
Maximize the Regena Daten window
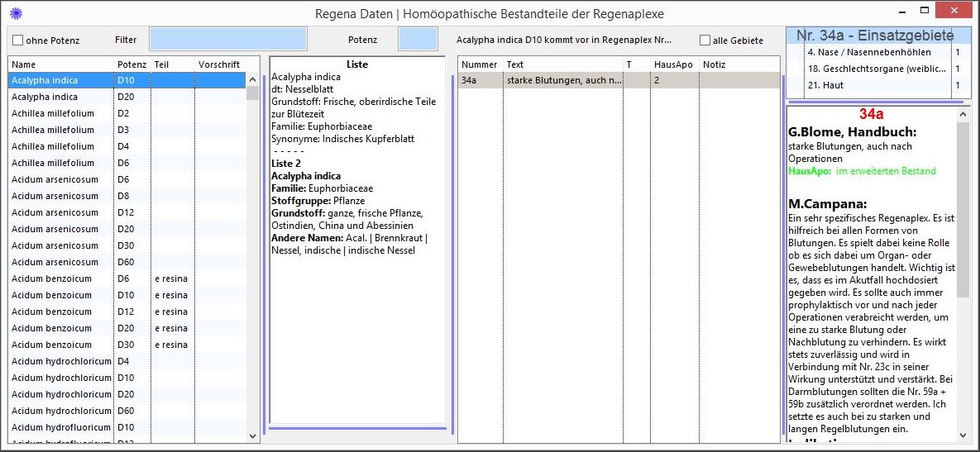point(926,10)
